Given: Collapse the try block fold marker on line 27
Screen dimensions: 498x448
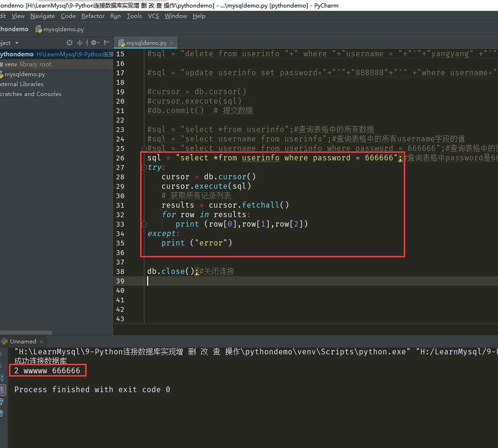Looking at the screenshot, I should (x=144, y=167).
